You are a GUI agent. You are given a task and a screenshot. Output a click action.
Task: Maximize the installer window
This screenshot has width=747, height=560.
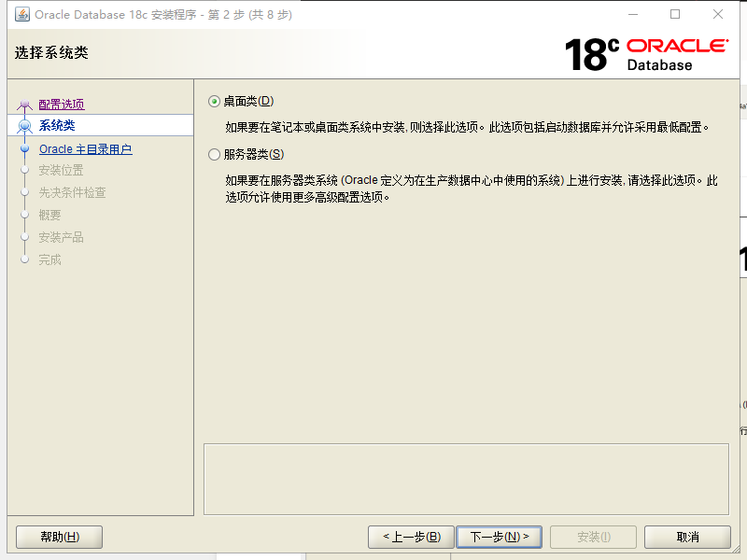(x=675, y=14)
